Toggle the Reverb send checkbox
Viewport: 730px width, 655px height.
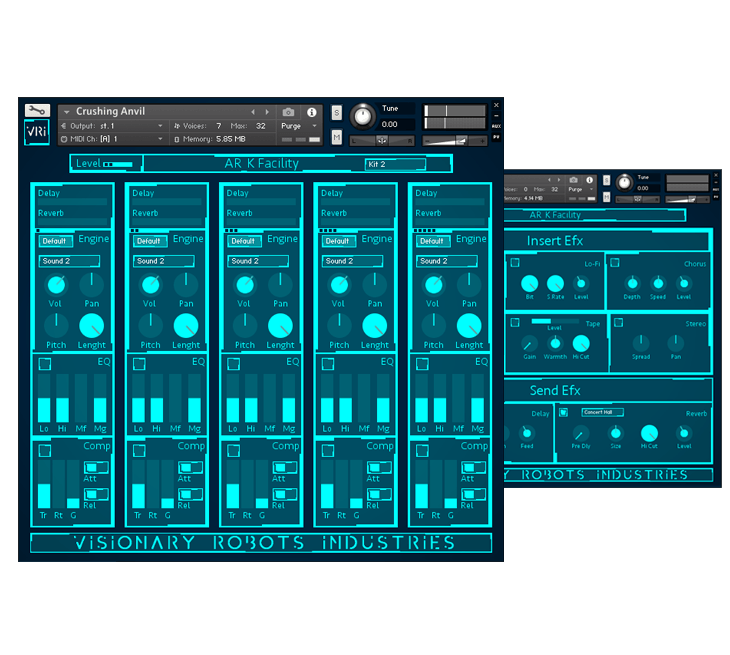tap(564, 412)
